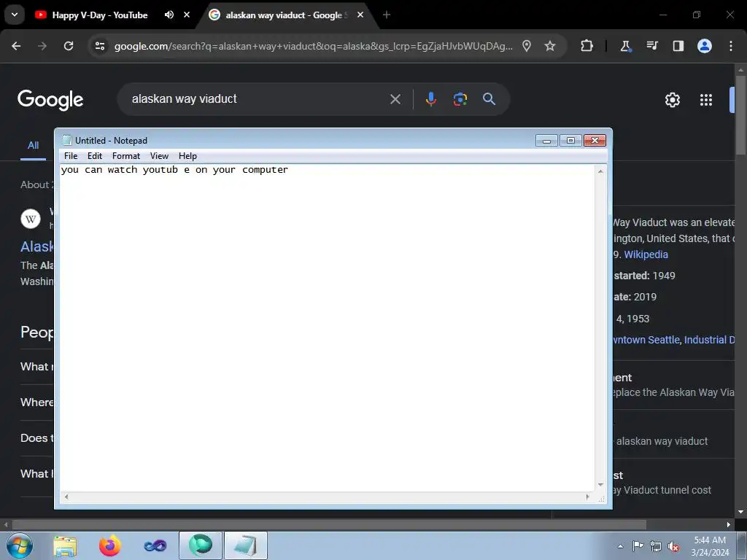747x560 pixels.
Task: Open File Explorer from the taskbar
Action: [x=65, y=545]
